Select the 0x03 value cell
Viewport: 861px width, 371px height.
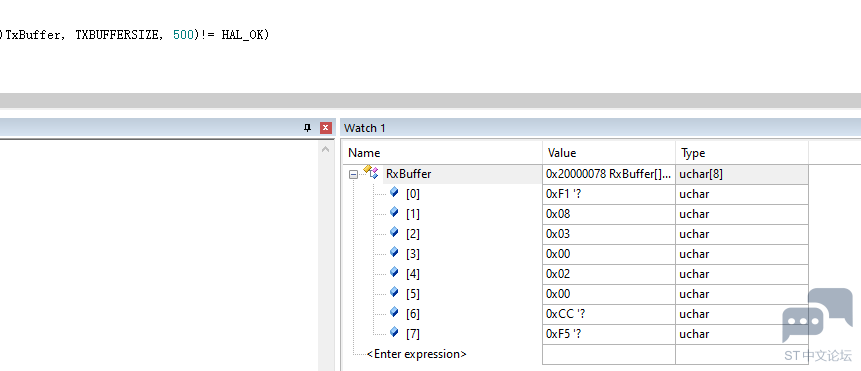(x=609, y=234)
